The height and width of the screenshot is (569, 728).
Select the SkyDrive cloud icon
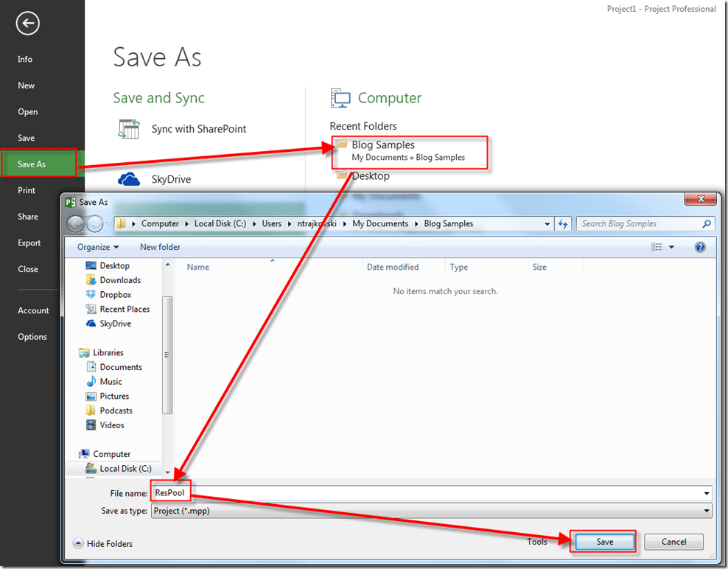tap(129, 179)
